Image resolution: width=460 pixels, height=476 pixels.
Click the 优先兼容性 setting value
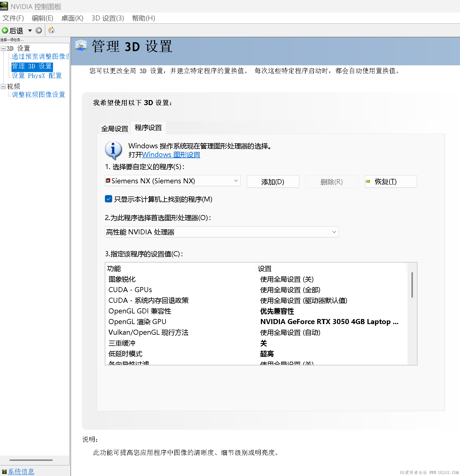click(x=277, y=311)
